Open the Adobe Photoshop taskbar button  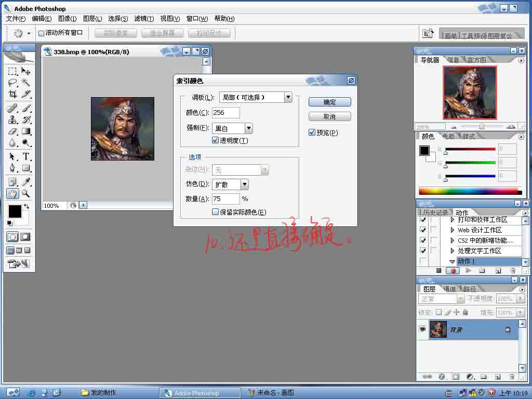click(x=200, y=393)
